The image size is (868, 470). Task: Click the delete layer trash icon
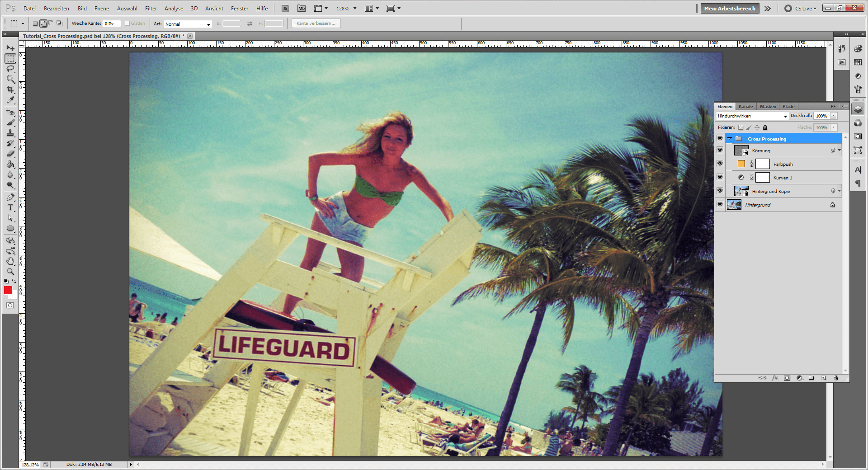[836, 378]
